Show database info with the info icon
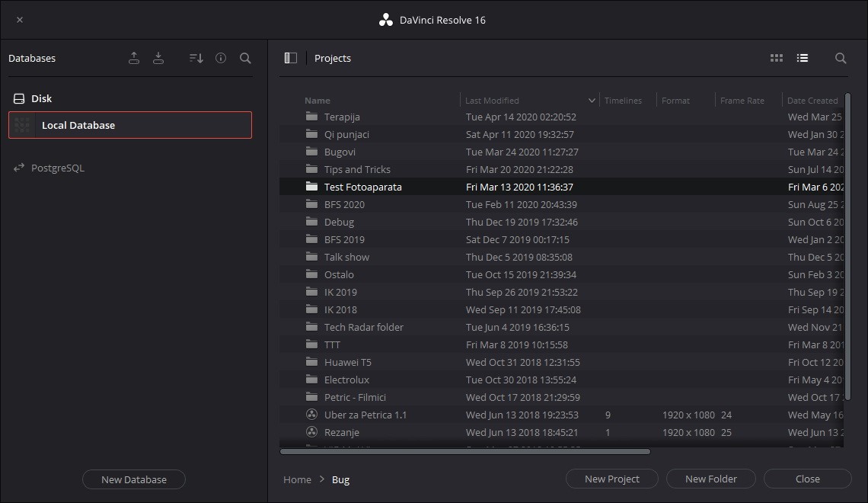868x503 pixels. [221, 58]
